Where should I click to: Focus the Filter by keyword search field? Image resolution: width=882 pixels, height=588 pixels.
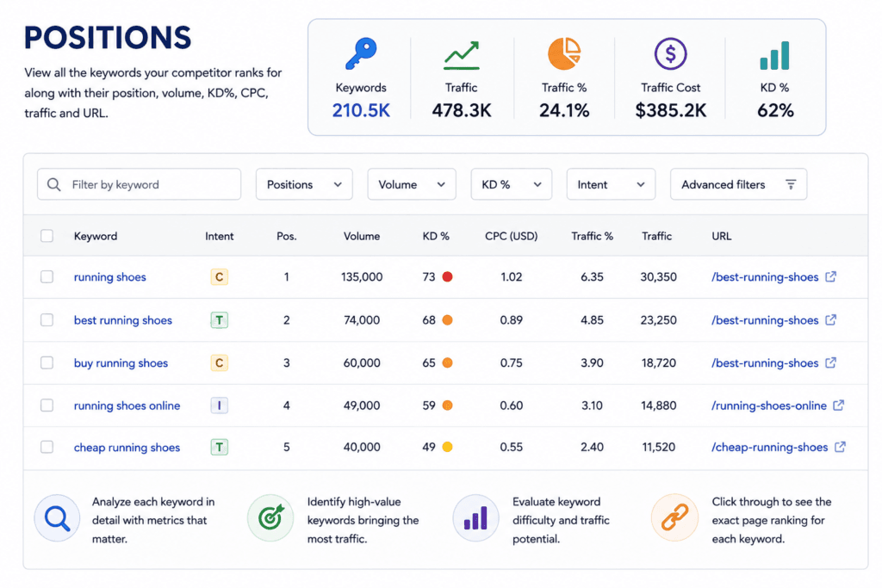(x=139, y=184)
